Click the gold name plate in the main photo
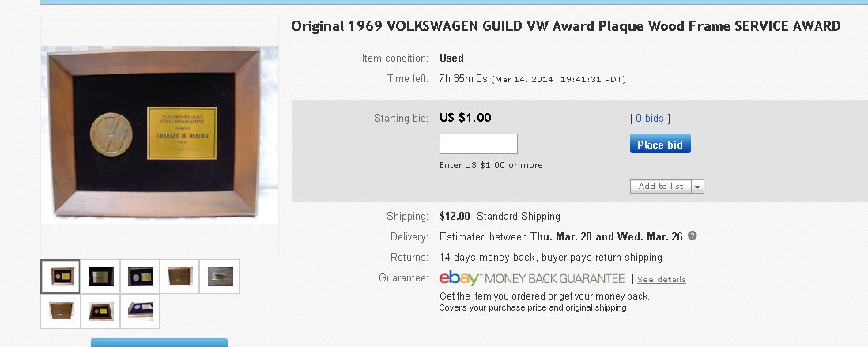Image resolution: width=868 pixels, height=347 pixels. (x=182, y=132)
